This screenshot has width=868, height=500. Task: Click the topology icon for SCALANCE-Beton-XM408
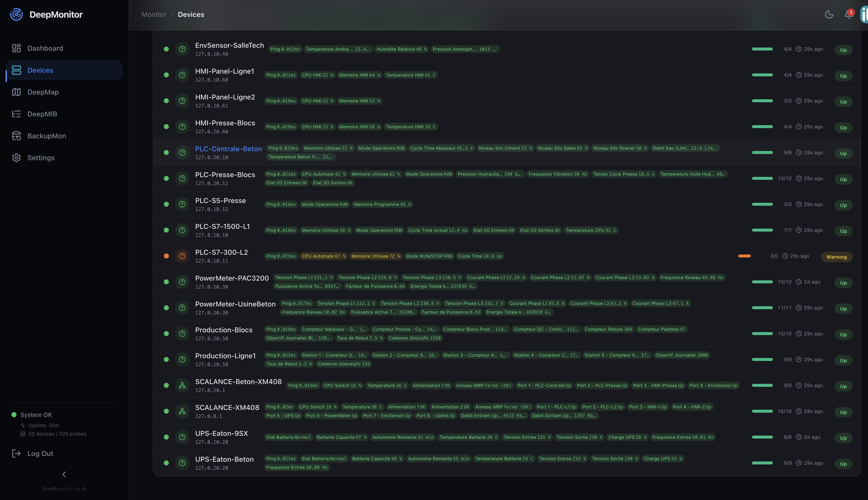[x=182, y=385]
